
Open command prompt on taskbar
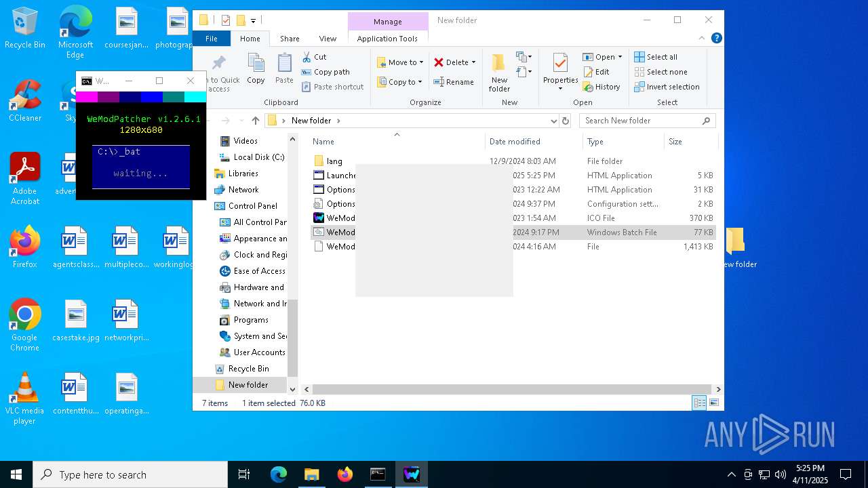[378, 474]
